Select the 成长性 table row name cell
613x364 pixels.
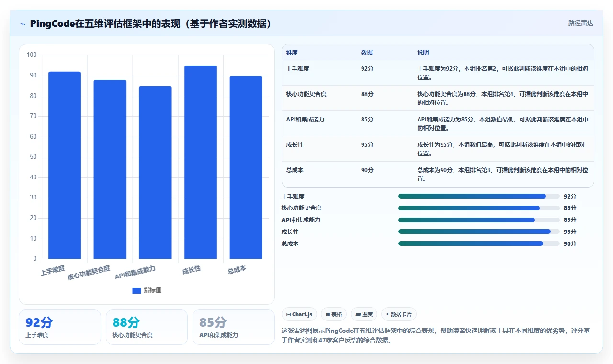295,145
